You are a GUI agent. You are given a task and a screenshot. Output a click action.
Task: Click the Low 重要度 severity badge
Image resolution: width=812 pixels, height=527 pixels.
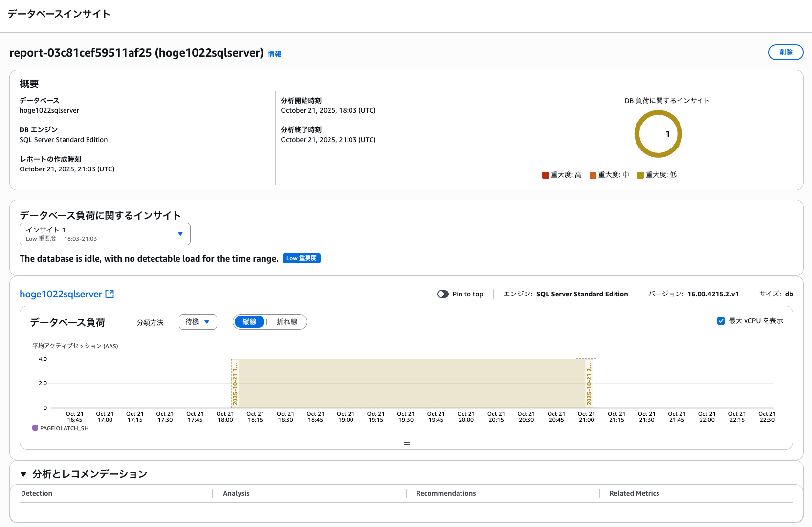(x=301, y=258)
